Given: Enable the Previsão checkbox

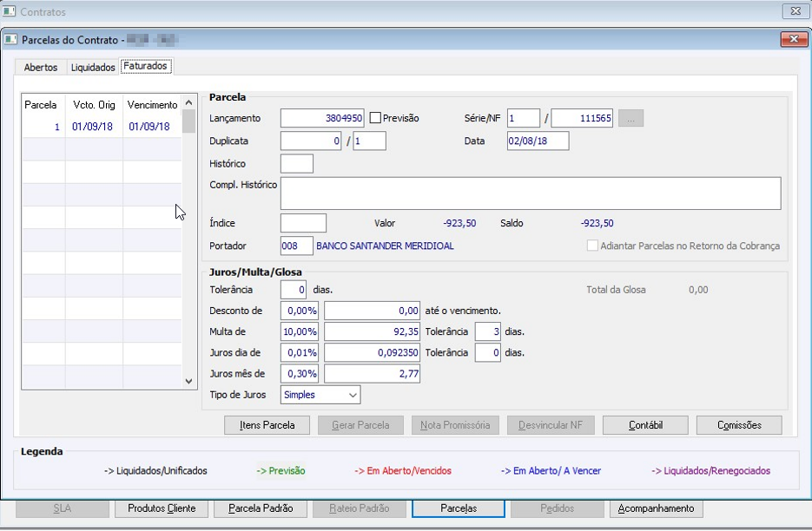Looking at the screenshot, I should click(376, 118).
